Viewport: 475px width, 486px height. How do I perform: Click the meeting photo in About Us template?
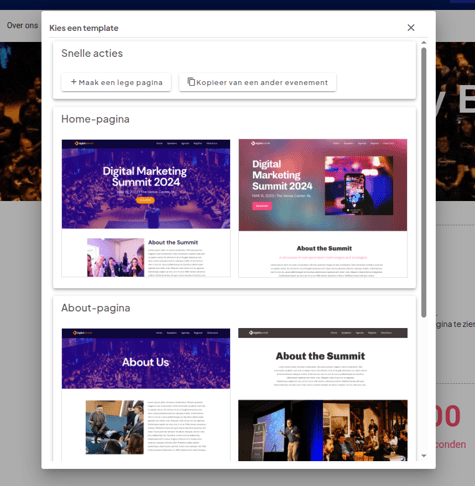tap(115, 427)
